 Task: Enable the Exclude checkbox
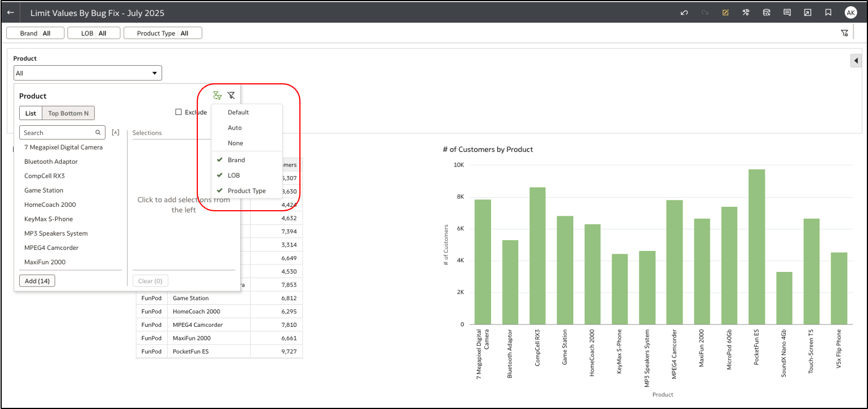click(179, 112)
